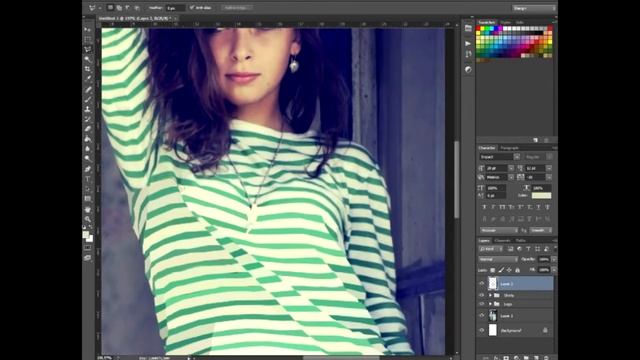Select the Hand tool
The width and height of the screenshot is (640, 360).
(x=88, y=209)
